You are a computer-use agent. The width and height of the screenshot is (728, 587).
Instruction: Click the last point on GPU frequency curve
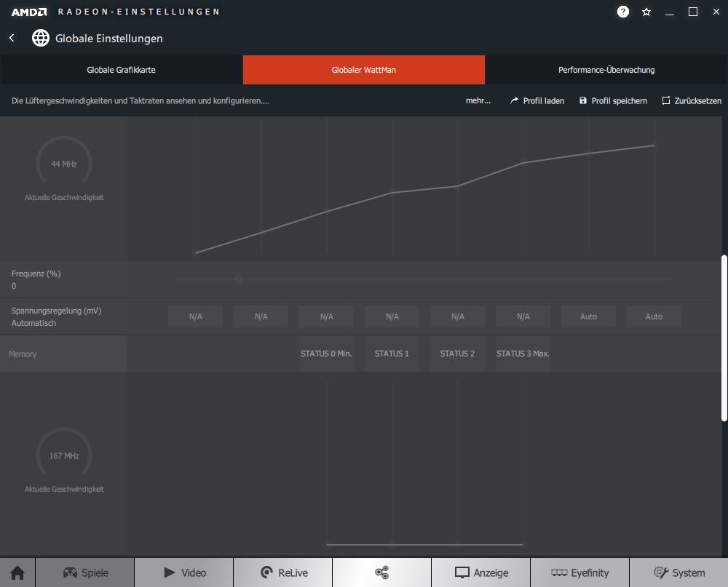(x=654, y=145)
